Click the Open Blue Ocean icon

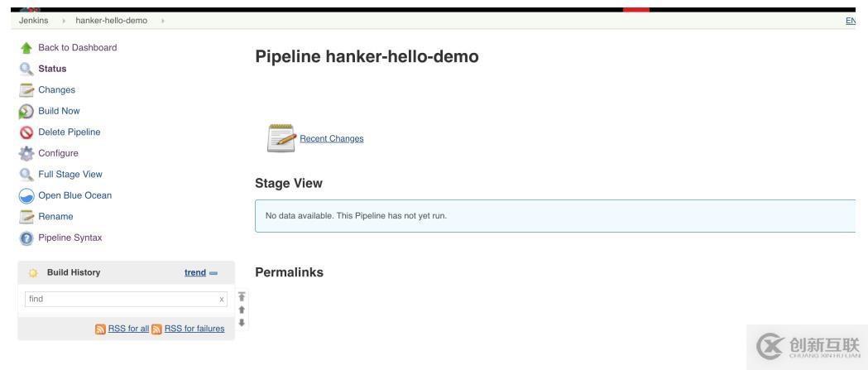click(25, 196)
